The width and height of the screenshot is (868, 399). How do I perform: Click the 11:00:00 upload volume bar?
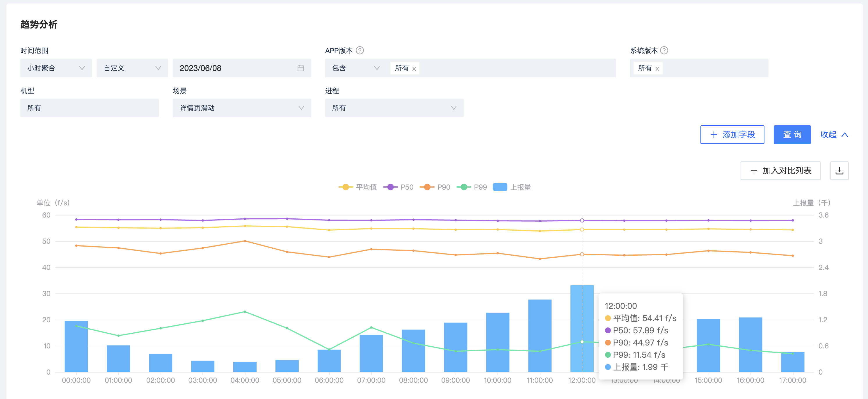pyautogui.click(x=540, y=336)
